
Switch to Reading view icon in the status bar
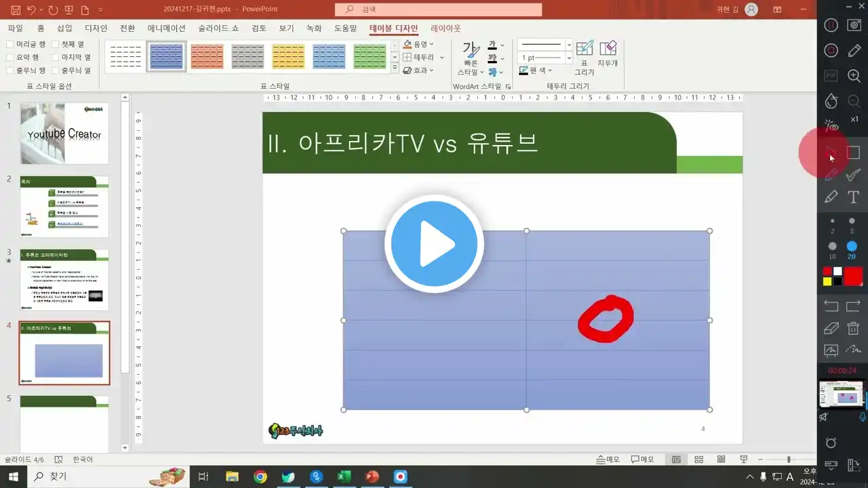point(722,459)
